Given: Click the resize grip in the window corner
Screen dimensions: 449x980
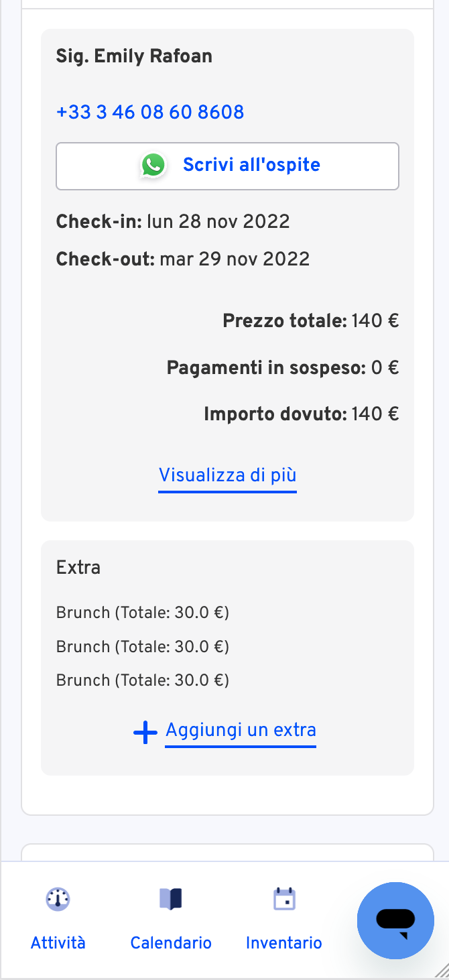Looking at the screenshot, I should [442, 973].
